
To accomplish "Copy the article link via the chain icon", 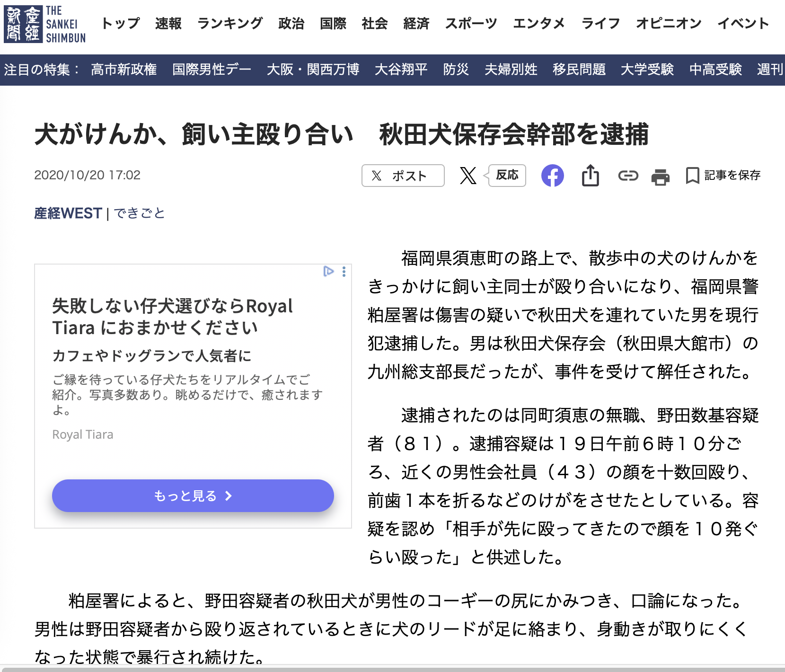I will pyautogui.click(x=628, y=176).
